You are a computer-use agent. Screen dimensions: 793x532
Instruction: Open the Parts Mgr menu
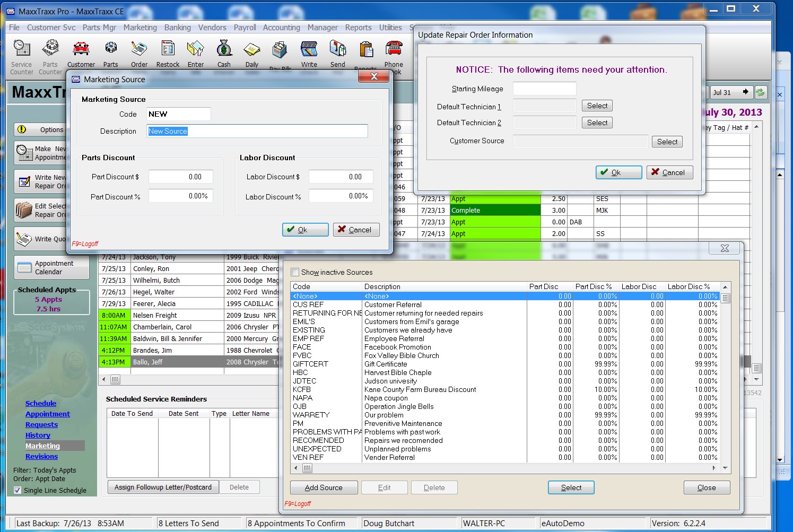tap(99, 28)
